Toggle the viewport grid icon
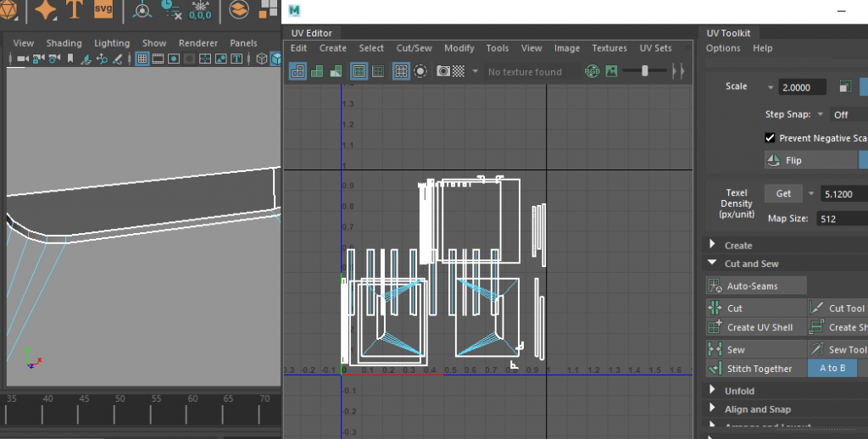868x439 pixels. (142, 59)
